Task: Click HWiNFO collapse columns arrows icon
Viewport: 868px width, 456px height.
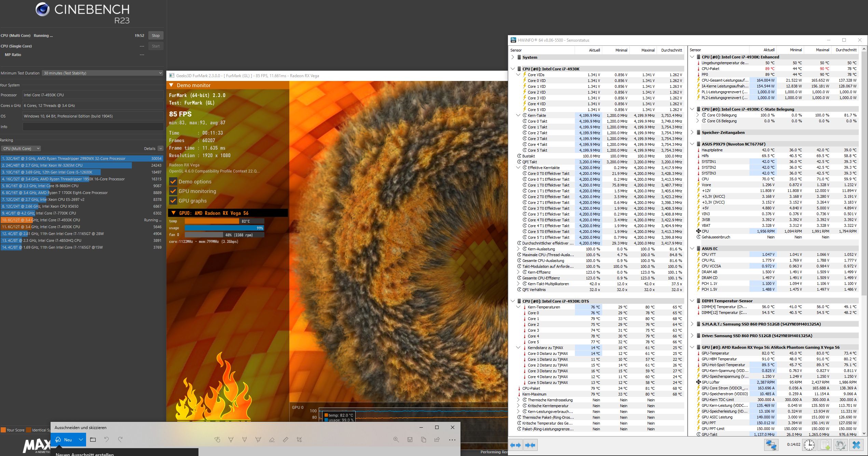Action: click(x=530, y=445)
